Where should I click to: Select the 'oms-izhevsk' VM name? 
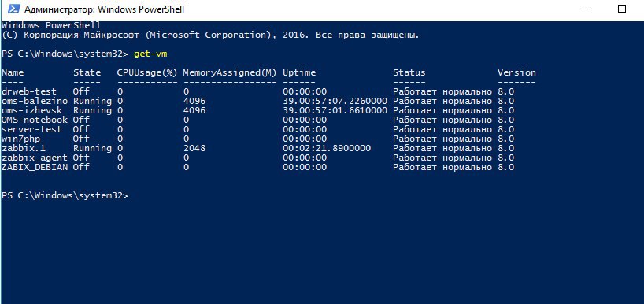pyautogui.click(x=31, y=110)
